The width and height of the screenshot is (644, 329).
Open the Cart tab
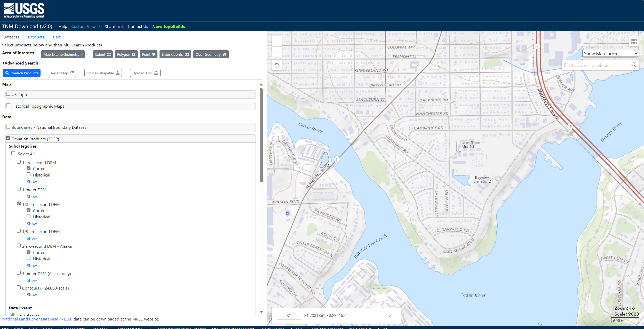click(x=57, y=37)
